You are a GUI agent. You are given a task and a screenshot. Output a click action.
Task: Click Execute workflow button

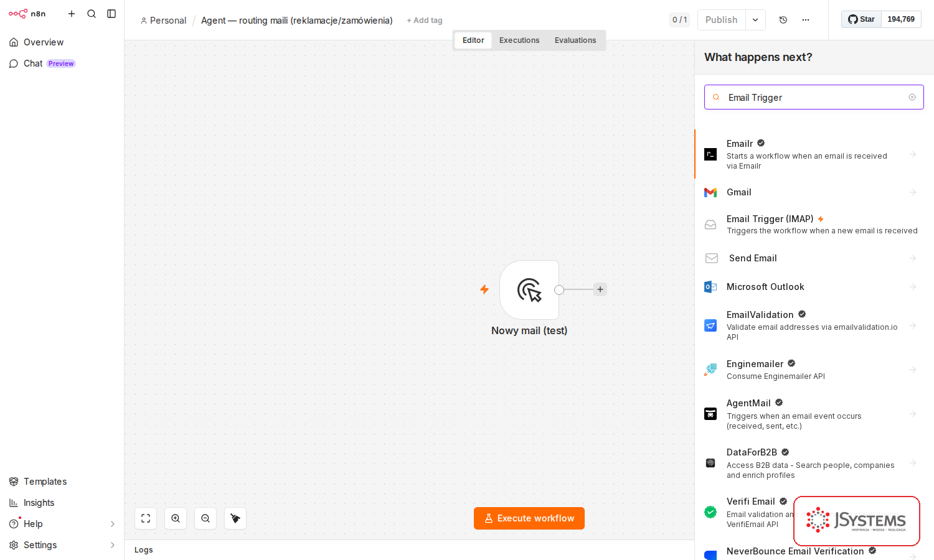[x=529, y=518]
